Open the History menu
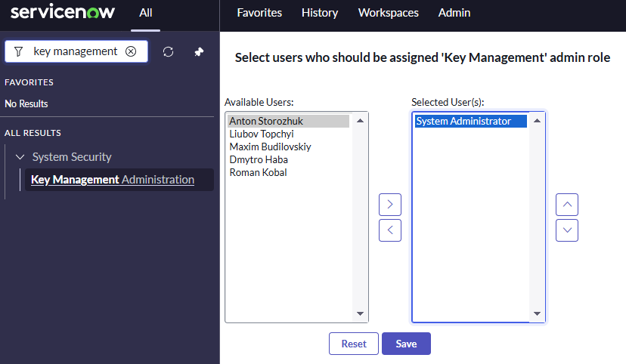The image size is (626, 364). pyautogui.click(x=320, y=13)
